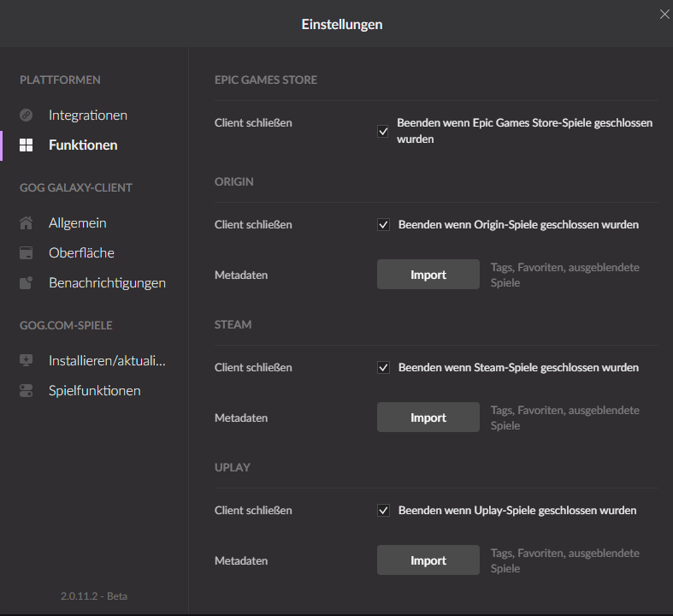The width and height of the screenshot is (673, 616).
Task: Click the Metadaten label under Uplay
Action: coord(241,561)
